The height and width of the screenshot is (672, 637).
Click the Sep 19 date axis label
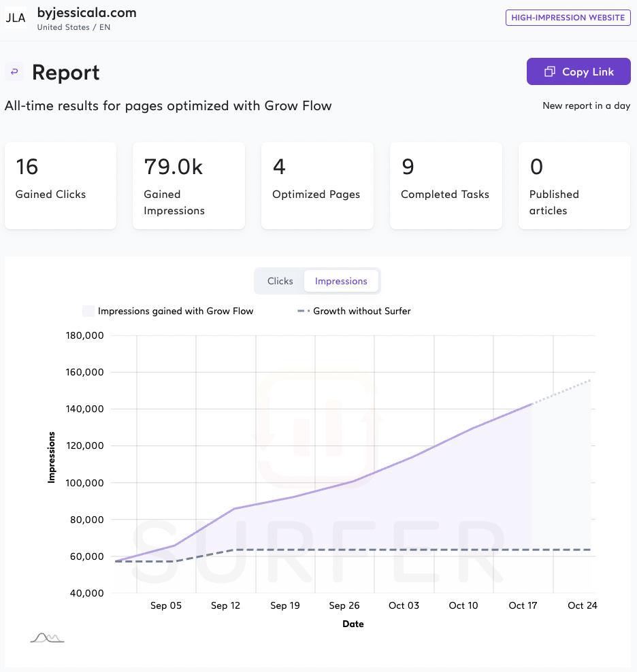coord(285,605)
